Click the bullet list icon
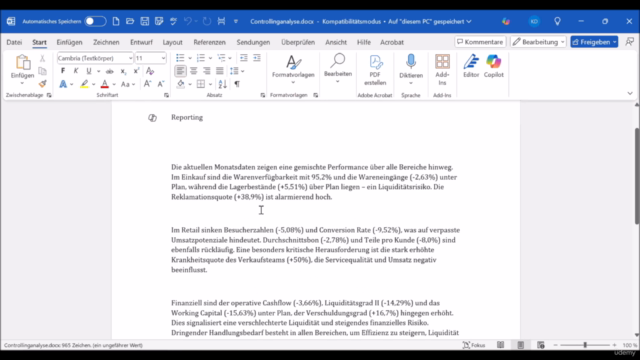640x360 pixels. coord(180,58)
